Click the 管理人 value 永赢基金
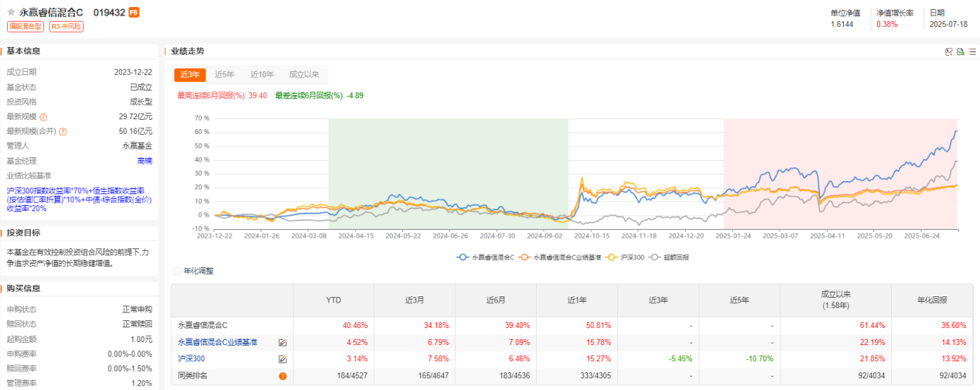This screenshot has width=980, height=390. [x=137, y=146]
